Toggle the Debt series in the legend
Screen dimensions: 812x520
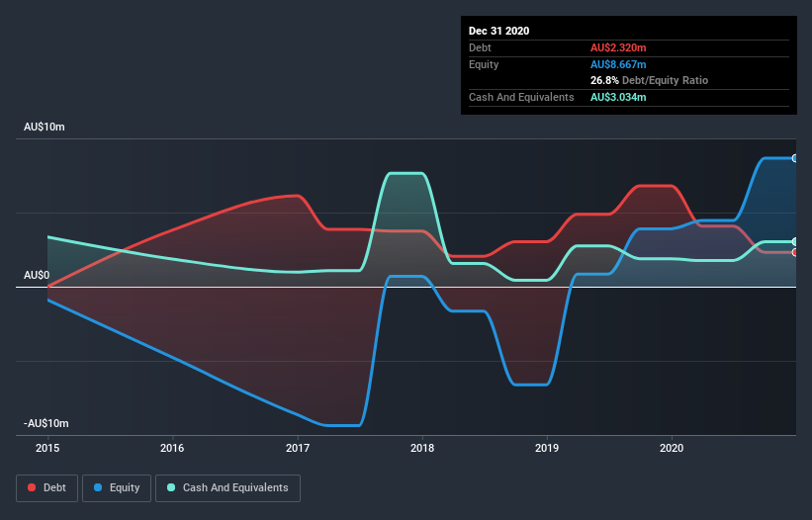pos(47,488)
